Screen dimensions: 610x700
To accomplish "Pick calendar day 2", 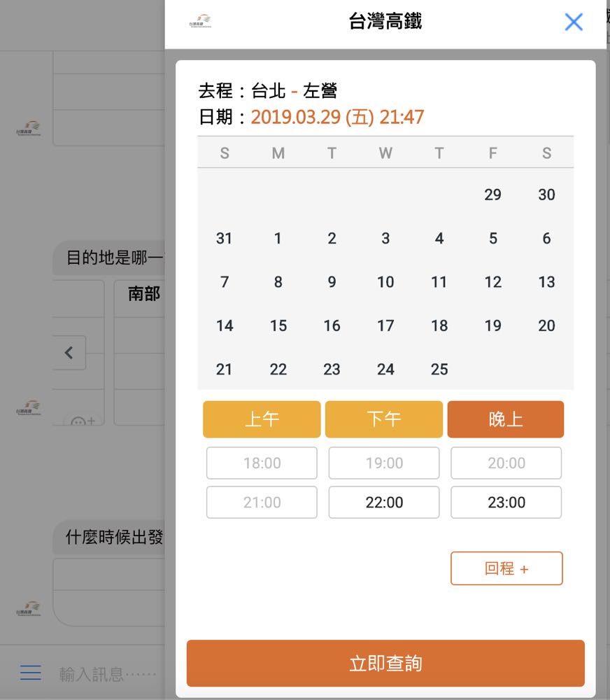I will 332,239.
